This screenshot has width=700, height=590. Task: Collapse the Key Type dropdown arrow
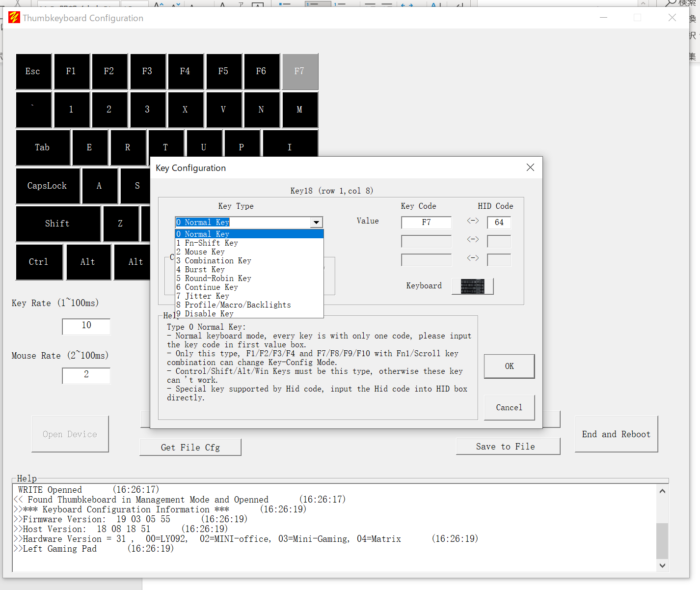click(317, 223)
